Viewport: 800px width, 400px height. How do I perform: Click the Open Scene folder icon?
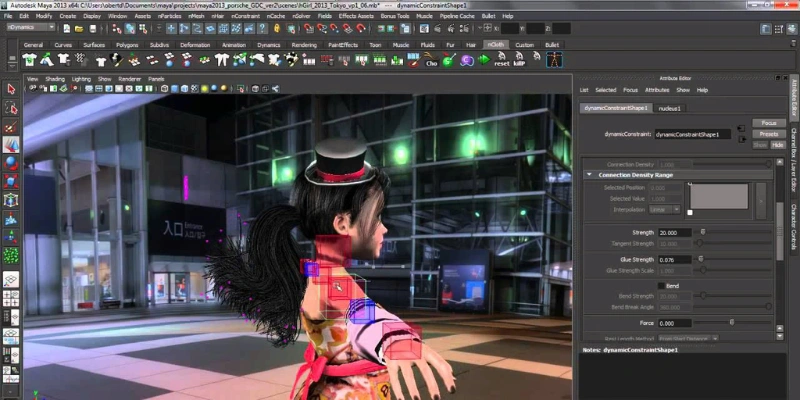(79, 29)
